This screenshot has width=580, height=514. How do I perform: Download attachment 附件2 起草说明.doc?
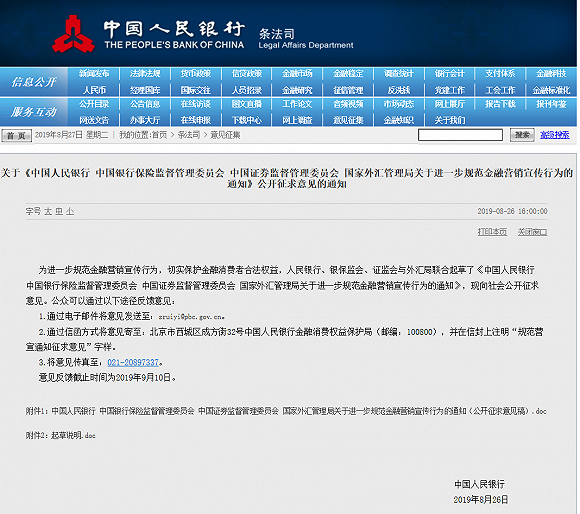coord(60,436)
